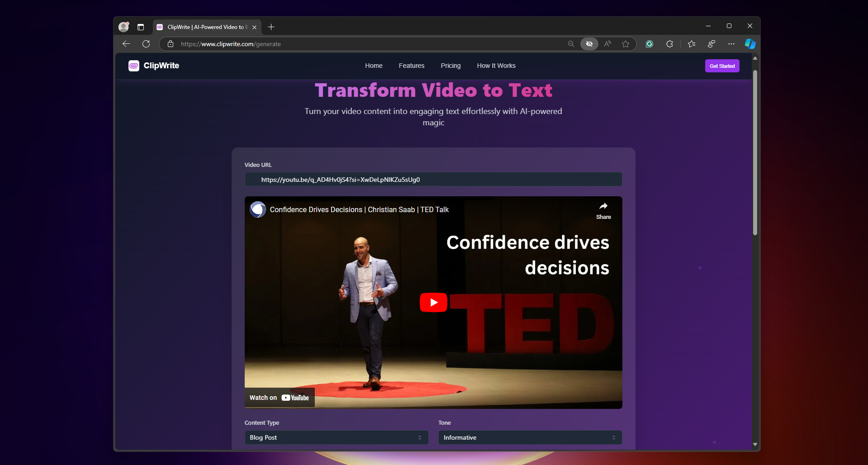Viewport: 868px width, 465px height.
Task: Close the ClipWrite browser tab
Action: pyautogui.click(x=254, y=27)
